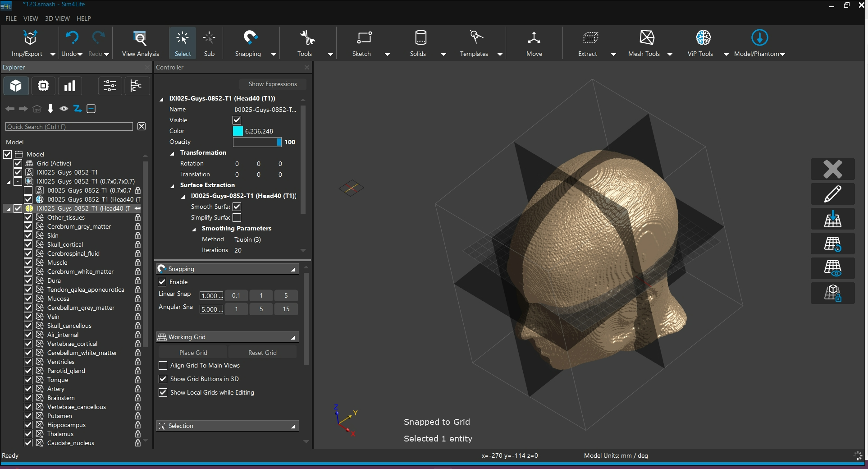Click the pencil edit grid button
Image resolution: width=868 pixels, height=469 pixels.
pos(832,194)
